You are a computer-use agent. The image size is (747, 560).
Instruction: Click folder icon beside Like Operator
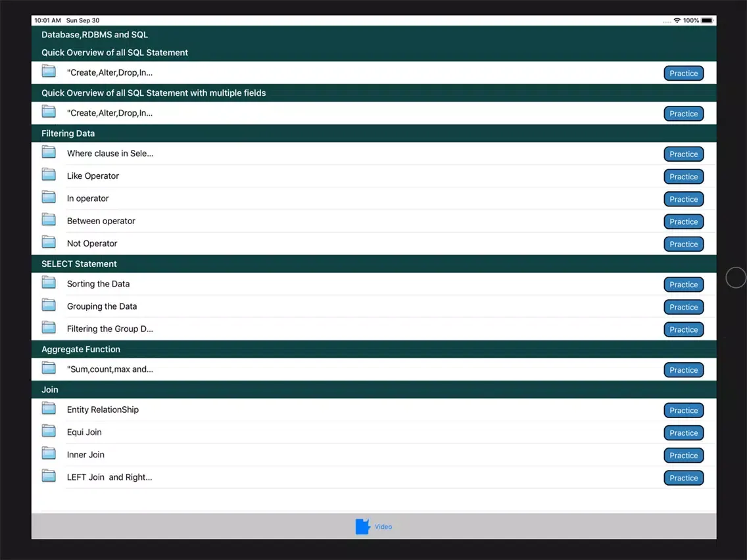tap(49, 175)
